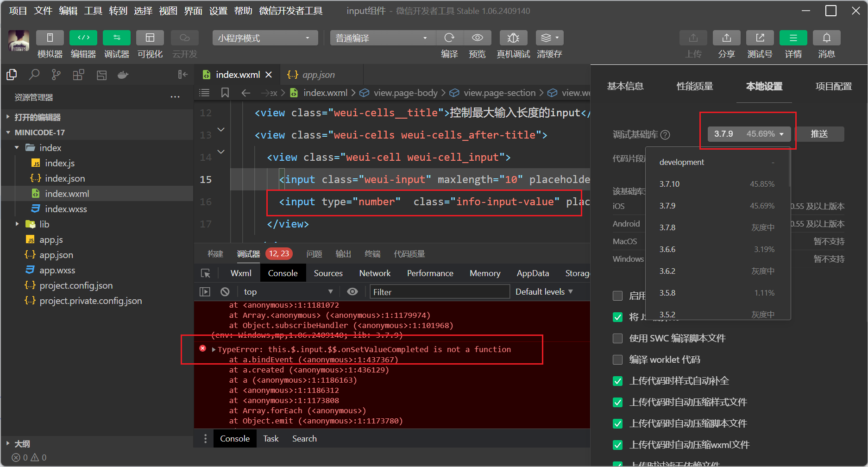The width and height of the screenshot is (868, 467).
Task: Open the Default levels dropdown
Action: (x=544, y=292)
